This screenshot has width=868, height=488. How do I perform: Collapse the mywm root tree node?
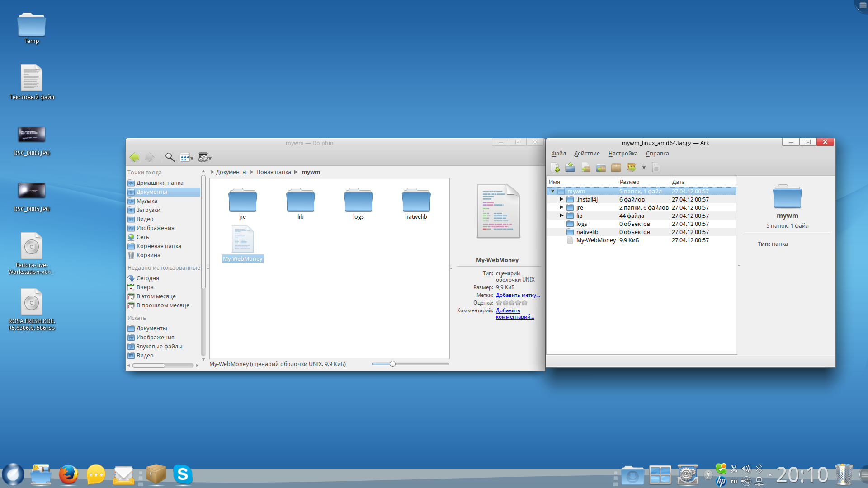coord(552,191)
